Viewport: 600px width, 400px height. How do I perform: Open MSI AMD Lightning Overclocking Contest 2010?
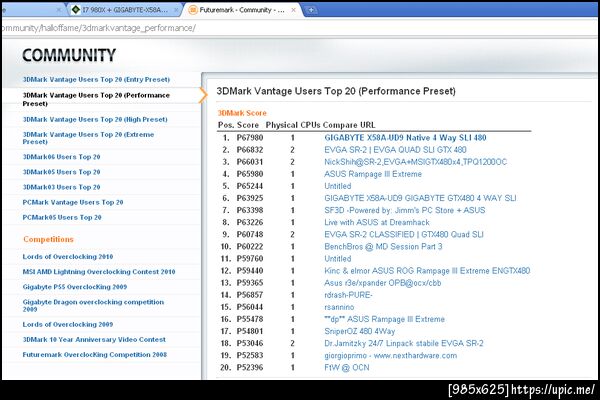click(x=99, y=272)
